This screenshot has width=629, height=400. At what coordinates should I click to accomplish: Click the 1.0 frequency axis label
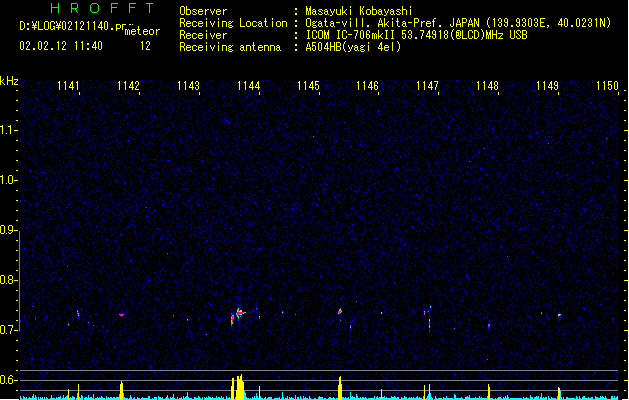click(8, 180)
